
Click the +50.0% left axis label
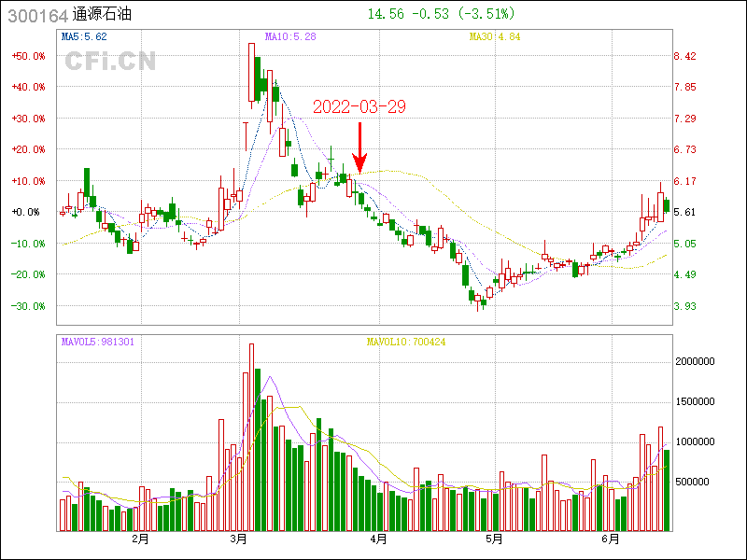pos(28,56)
